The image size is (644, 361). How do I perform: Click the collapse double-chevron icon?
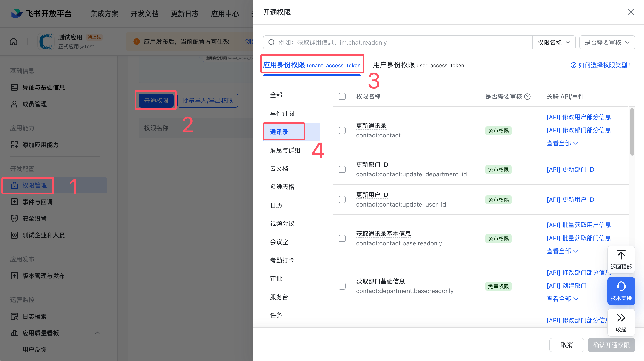(621, 318)
